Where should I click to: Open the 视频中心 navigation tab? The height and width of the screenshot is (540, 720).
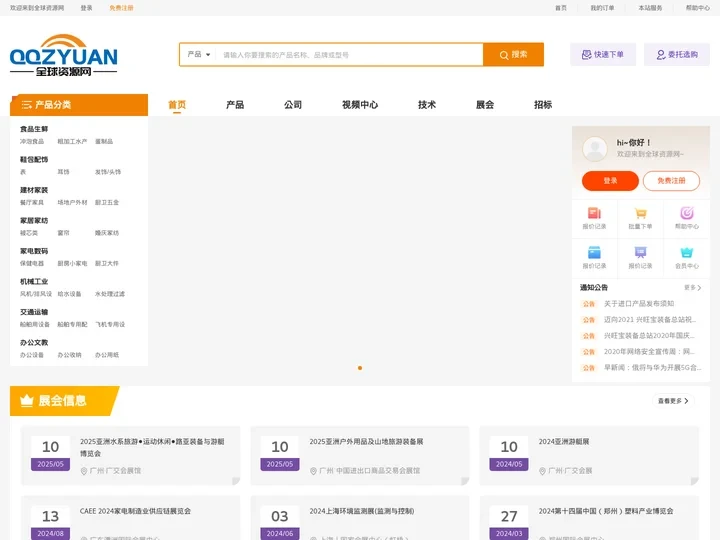pyautogui.click(x=360, y=105)
